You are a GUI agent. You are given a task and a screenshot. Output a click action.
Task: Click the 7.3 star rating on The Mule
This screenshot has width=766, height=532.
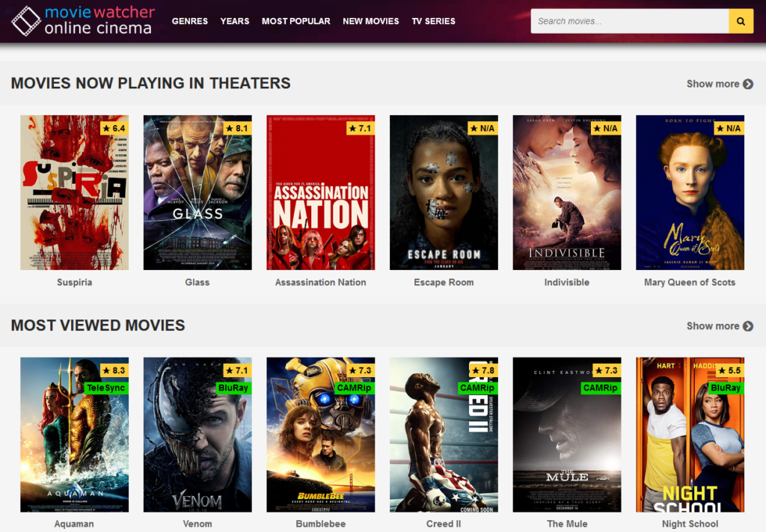click(x=607, y=370)
